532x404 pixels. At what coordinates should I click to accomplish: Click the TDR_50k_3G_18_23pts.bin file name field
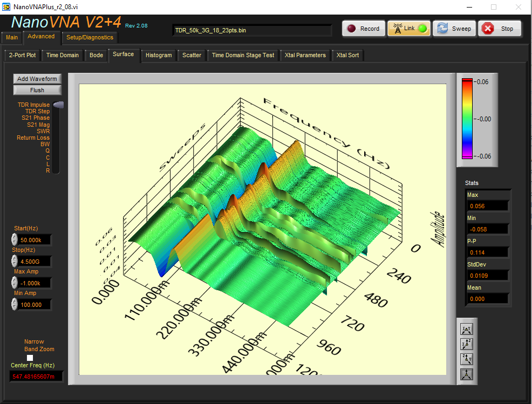coord(252,30)
